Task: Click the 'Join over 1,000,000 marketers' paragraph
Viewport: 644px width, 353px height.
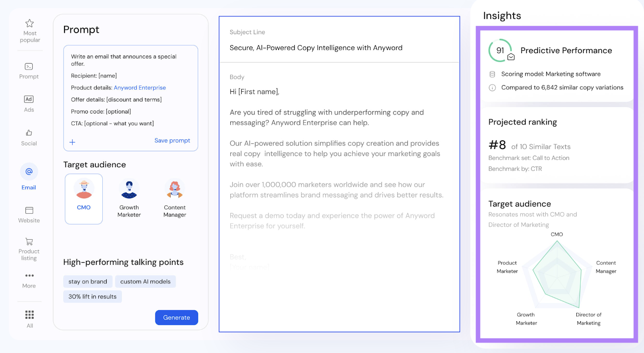Action: 336,190
